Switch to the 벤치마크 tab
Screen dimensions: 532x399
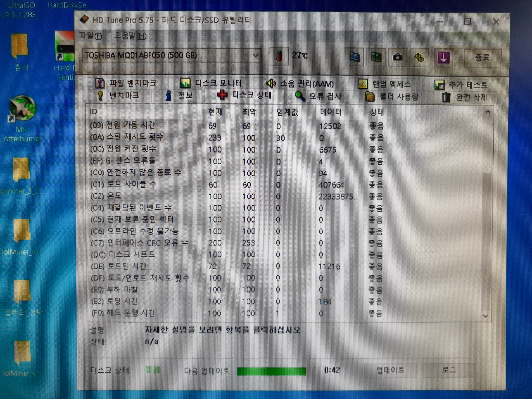pos(118,96)
